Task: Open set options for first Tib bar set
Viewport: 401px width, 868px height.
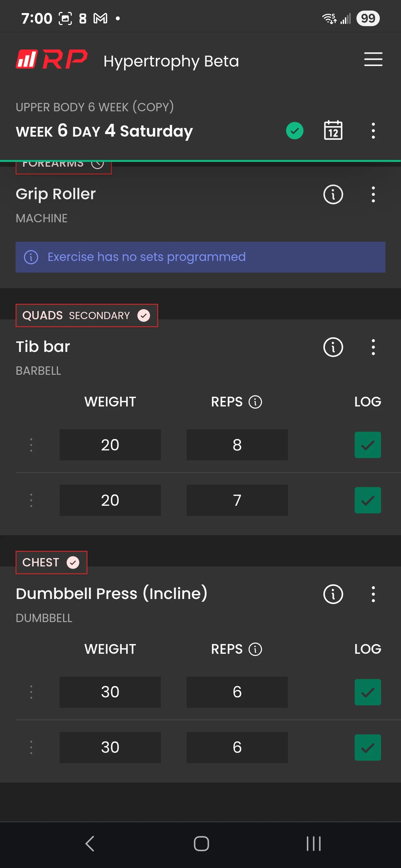Action: tap(31, 445)
